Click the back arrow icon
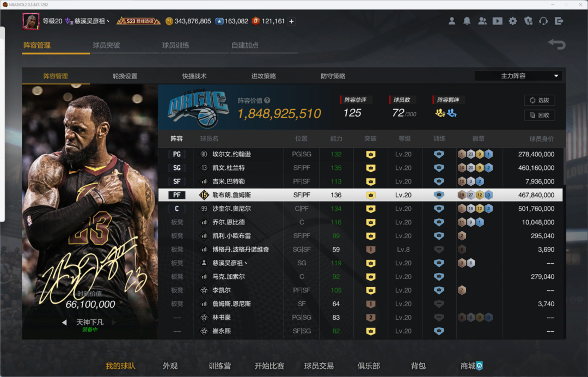The image size is (588, 377). point(556,44)
